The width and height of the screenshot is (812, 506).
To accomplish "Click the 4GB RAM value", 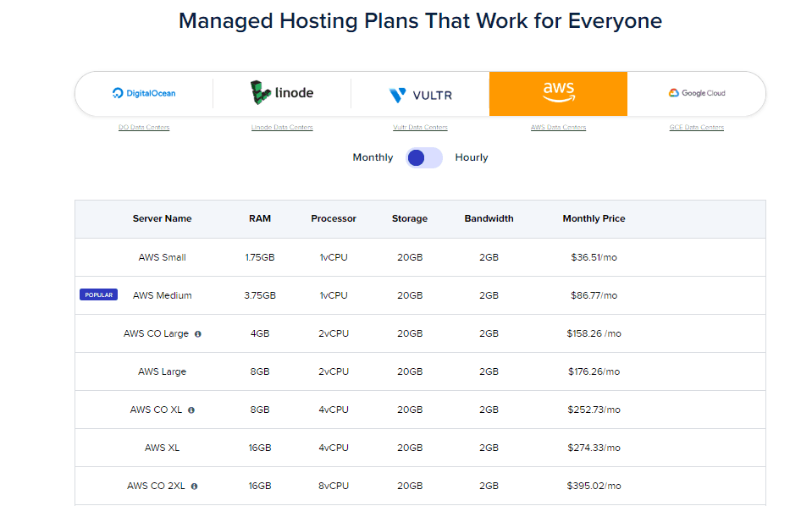I will coord(260,333).
